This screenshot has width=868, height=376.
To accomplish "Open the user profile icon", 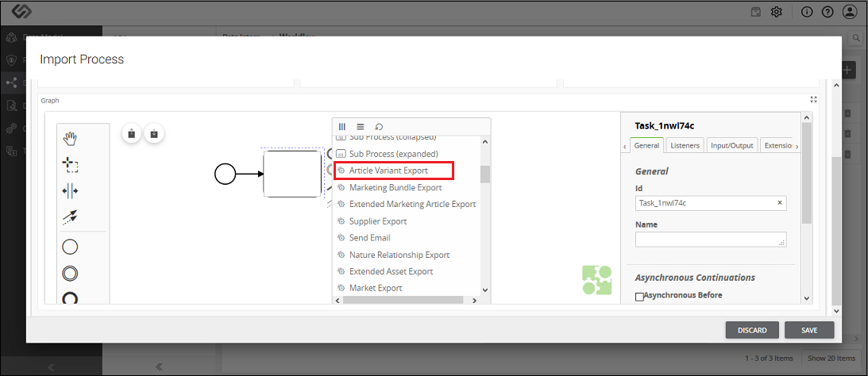I will pyautogui.click(x=850, y=12).
